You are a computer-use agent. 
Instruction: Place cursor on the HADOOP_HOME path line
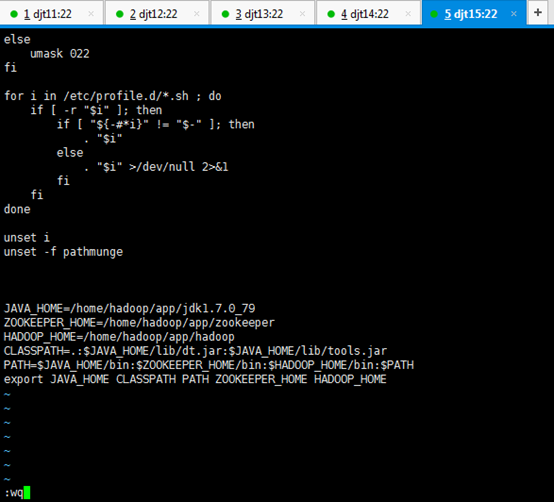(x=119, y=337)
